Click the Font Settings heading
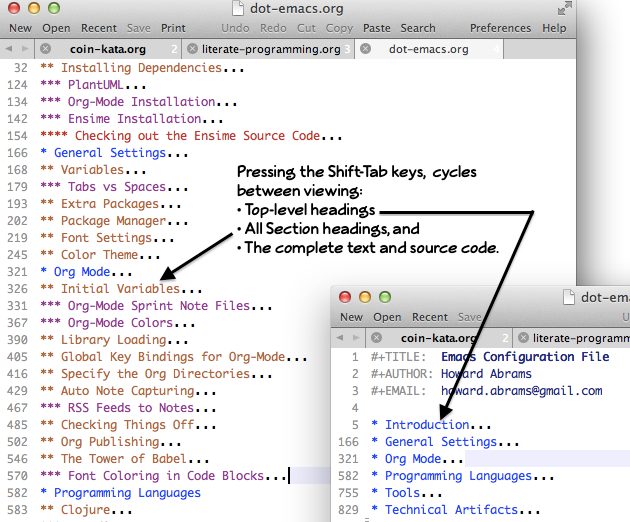This screenshot has width=630, height=522. [107, 238]
